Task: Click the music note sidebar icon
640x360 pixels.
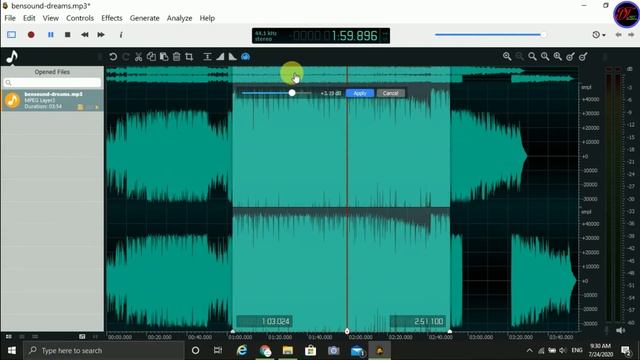Action: coord(12,57)
